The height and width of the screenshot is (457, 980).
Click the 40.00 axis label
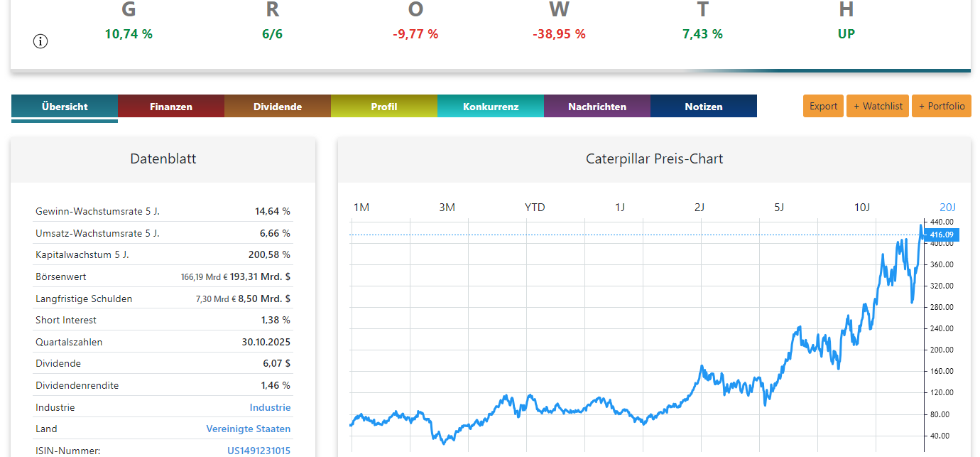coord(938,436)
